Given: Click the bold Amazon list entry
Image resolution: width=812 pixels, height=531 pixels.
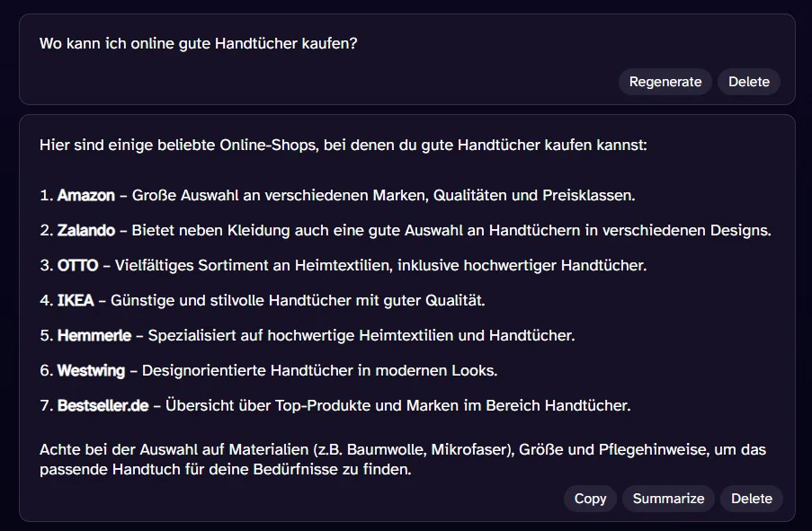Looking at the screenshot, I should 86,195.
